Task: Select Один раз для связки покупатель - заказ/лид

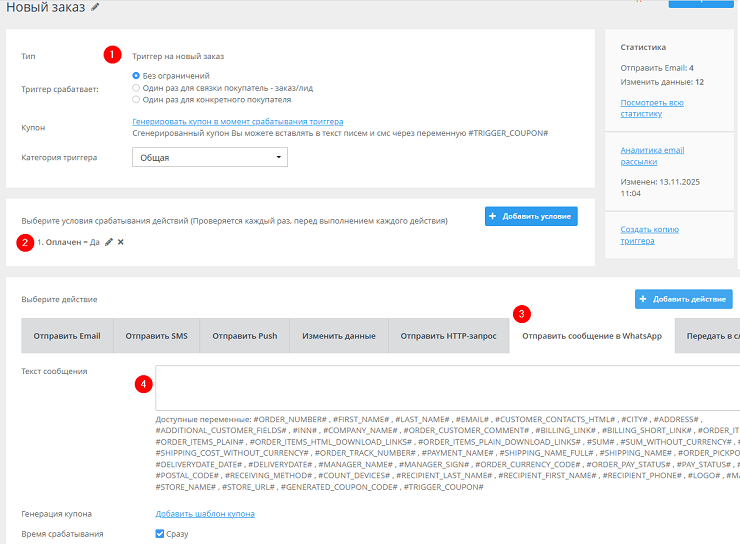Action: tap(137, 88)
